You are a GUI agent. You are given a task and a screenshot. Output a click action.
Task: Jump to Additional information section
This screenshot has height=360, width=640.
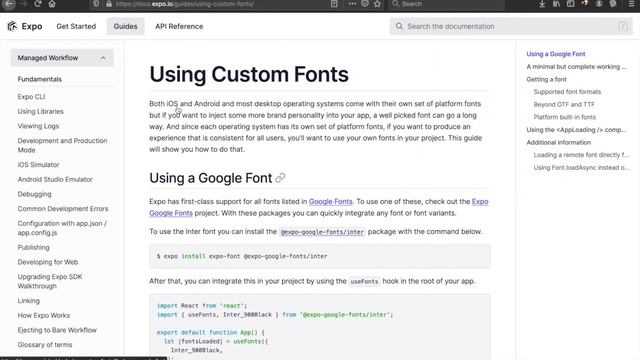click(x=559, y=142)
